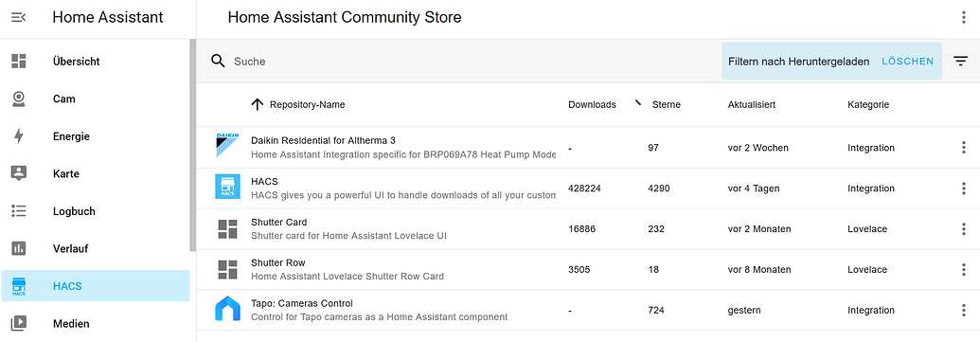The image size is (980, 342).
Task: Click the 4290 stars value
Action: [659, 189]
